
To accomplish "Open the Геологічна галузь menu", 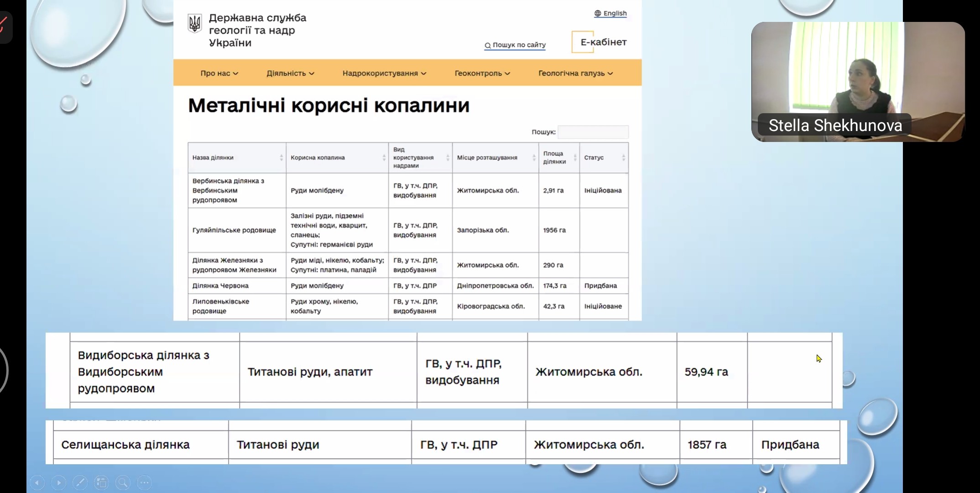I will pyautogui.click(x=575, y=73).
